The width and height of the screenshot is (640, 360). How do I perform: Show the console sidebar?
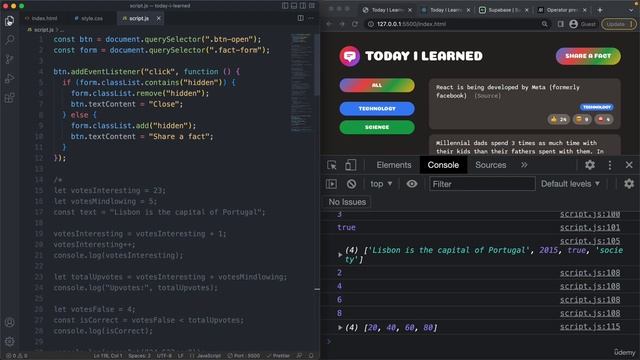[331, 184]
